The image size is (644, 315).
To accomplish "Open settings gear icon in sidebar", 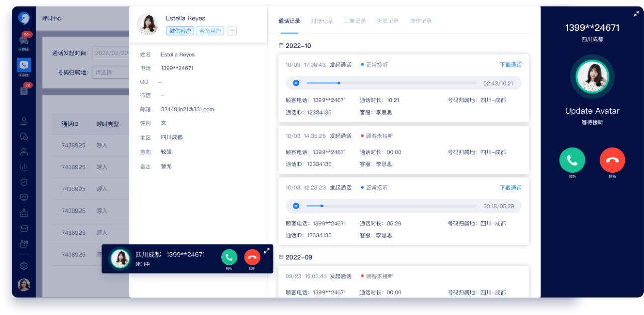I will pos(24,266).
